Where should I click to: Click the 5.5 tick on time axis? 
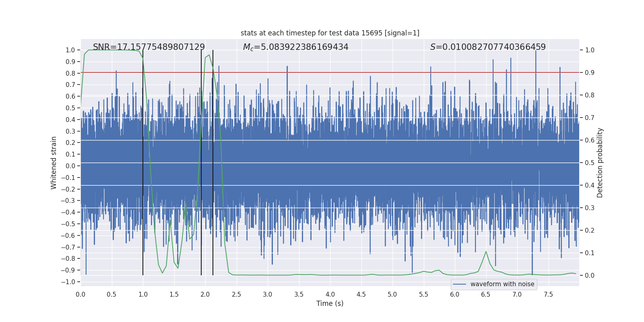pyautogui.click(x=423, y=295)
